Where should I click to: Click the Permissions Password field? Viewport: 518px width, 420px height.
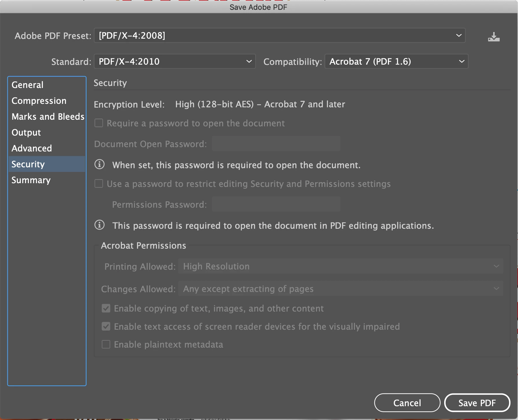click(x=276, y=204)
